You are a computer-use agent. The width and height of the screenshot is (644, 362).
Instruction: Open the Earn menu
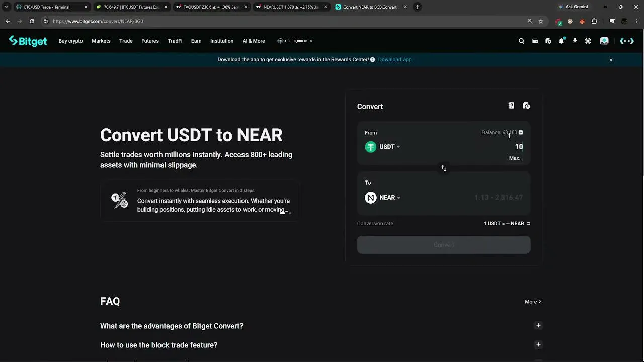[196, 41]
